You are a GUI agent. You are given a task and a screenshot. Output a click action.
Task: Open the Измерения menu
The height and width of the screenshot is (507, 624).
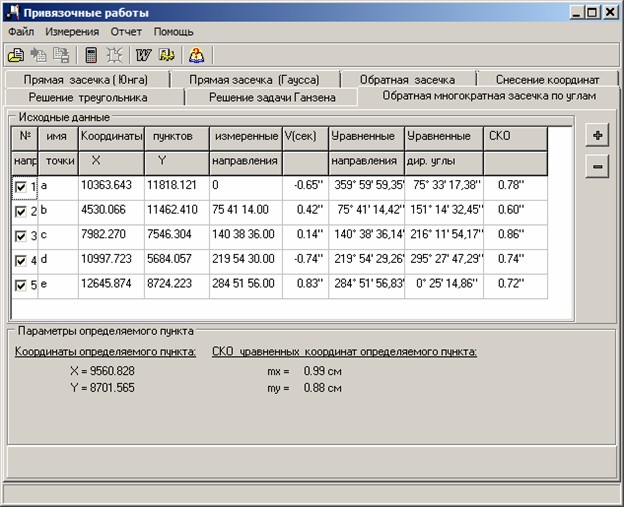[72, 32]
